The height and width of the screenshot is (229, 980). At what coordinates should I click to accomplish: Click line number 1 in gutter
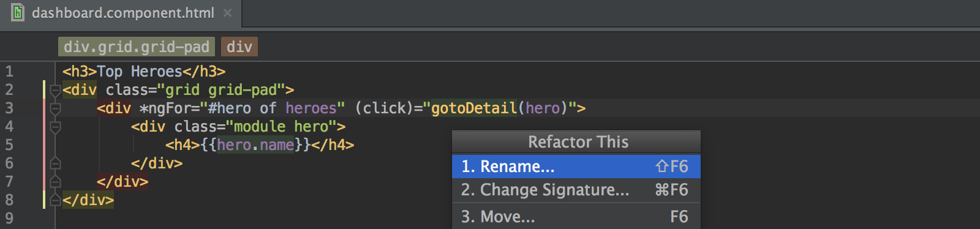point(9,72)
